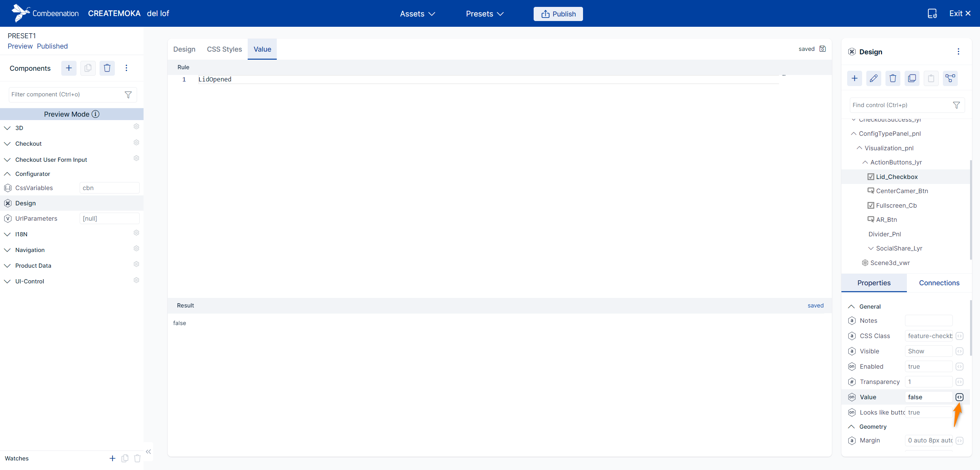Expand the Checkout component group
980x470 pixels.
point(7,144)
